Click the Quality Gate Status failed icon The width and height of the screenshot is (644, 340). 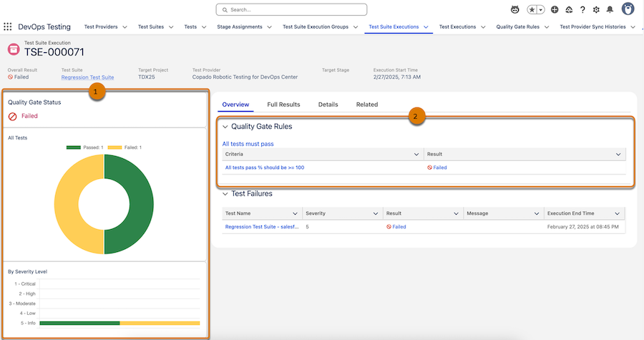pyautogui.click(x=13, y=117)
